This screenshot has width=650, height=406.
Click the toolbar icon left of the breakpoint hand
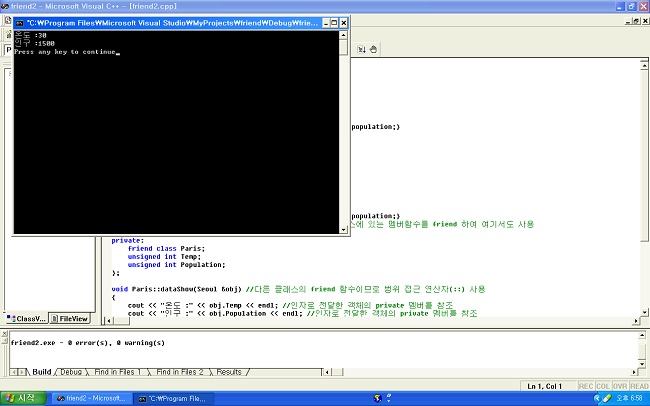click(x=359, y=47)
